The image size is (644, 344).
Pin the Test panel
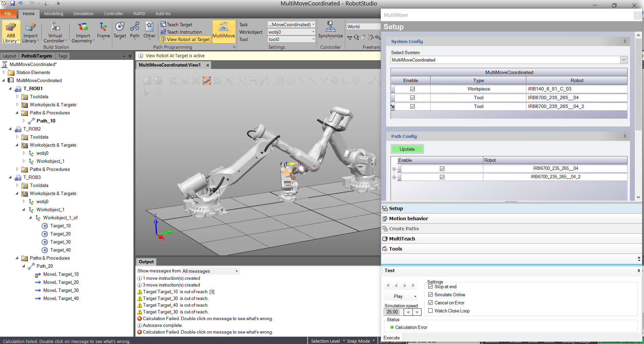click(638, 271)
